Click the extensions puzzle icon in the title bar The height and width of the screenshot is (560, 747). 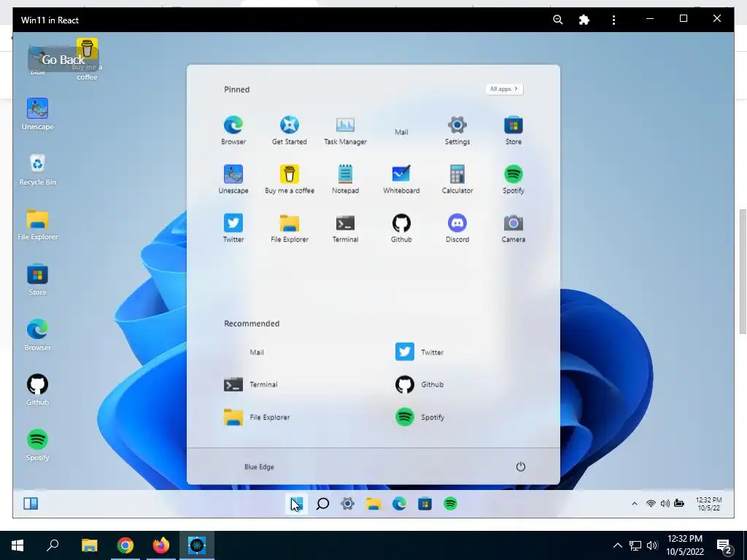(x=584, y=20)
